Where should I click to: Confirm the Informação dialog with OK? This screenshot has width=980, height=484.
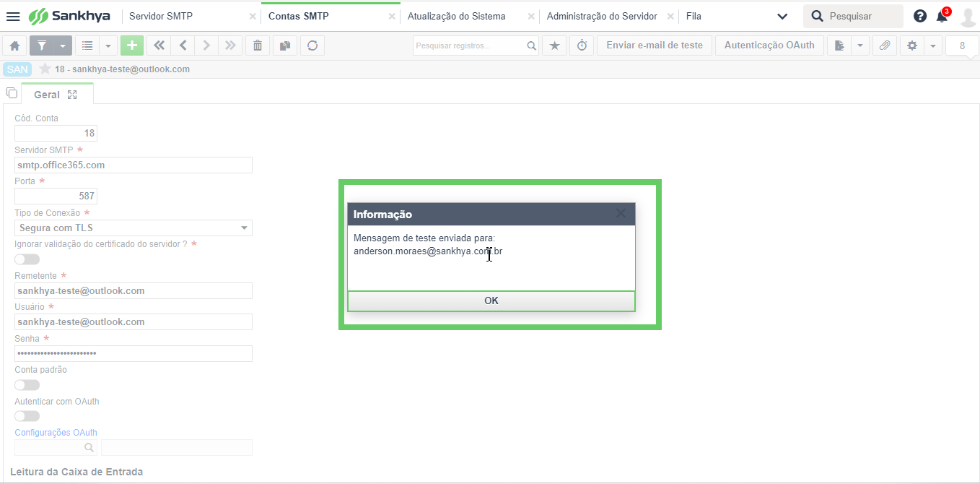pyautogui.click(x=491, y=301)
